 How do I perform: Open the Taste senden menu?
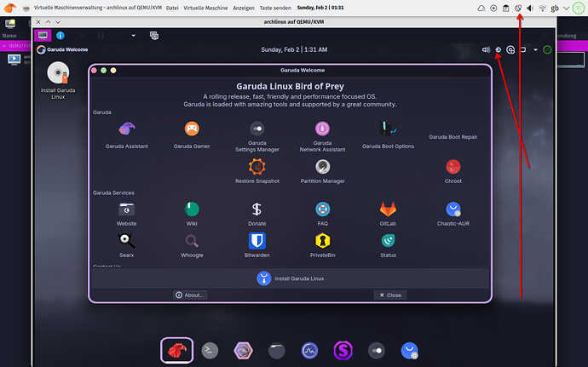click(x=275, y=8)
